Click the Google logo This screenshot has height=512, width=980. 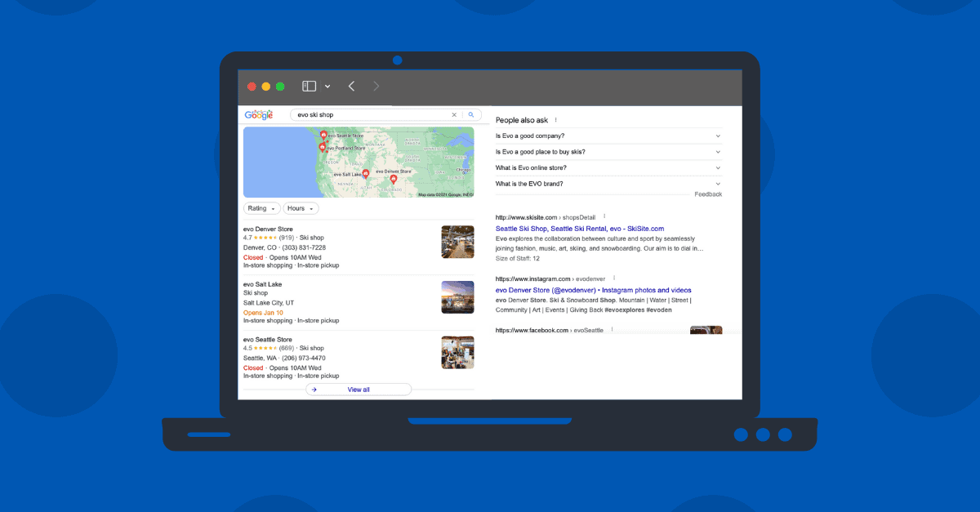259,115
